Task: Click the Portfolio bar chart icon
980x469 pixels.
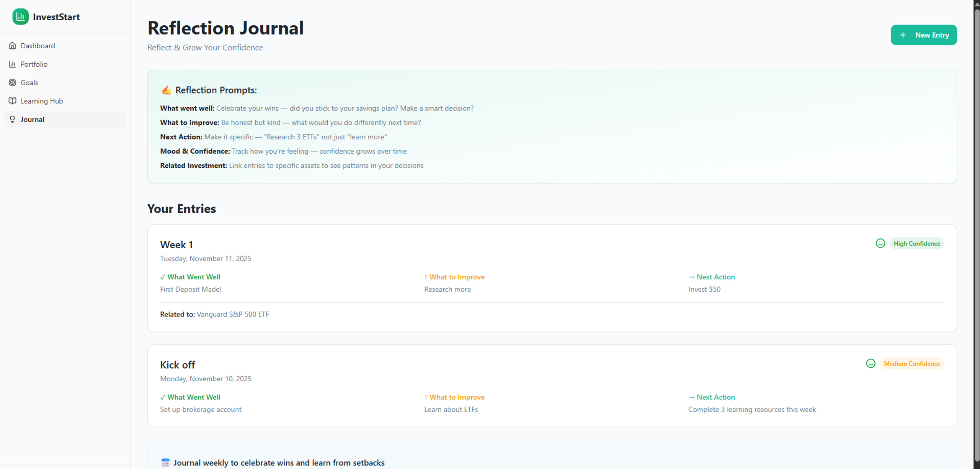Action: (13, 64)
